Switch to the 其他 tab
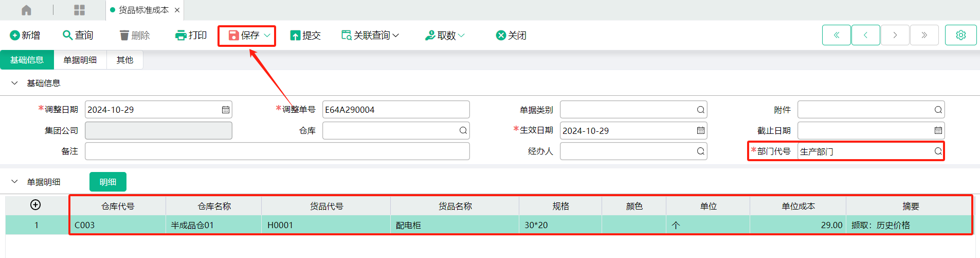Screen dimensions: 980x258 point(125,60)
